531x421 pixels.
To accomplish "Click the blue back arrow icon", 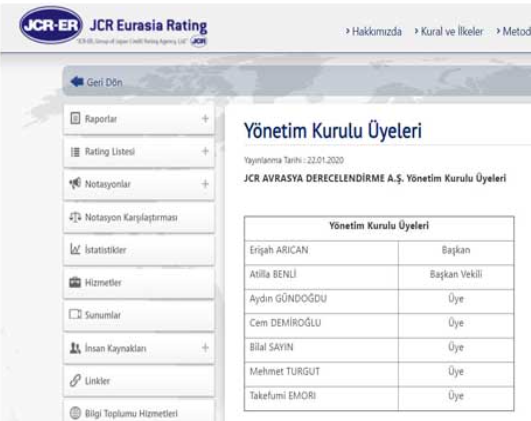I will click(77, 82).
